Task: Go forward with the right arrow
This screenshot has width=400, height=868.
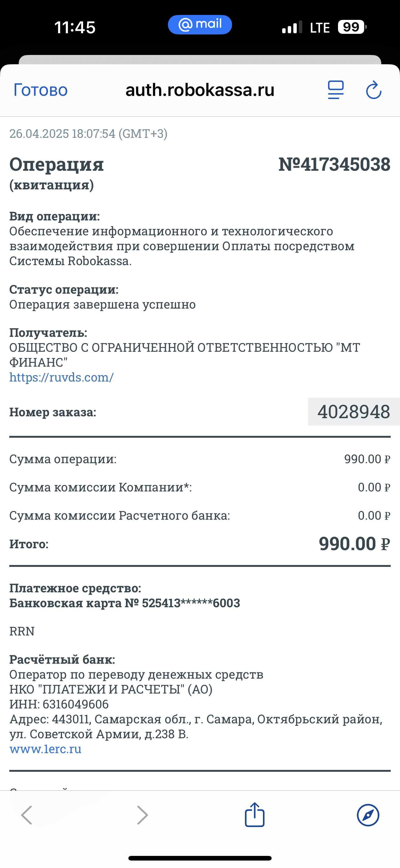Action: tap(142, 815)
